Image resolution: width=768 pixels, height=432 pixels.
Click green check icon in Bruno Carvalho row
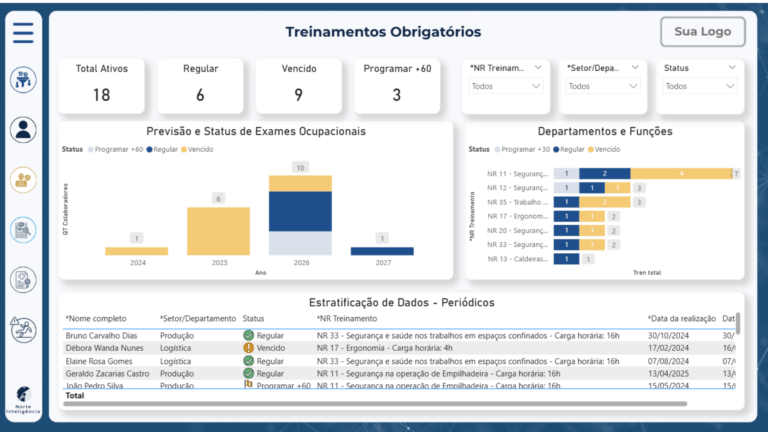pos(248,336)
